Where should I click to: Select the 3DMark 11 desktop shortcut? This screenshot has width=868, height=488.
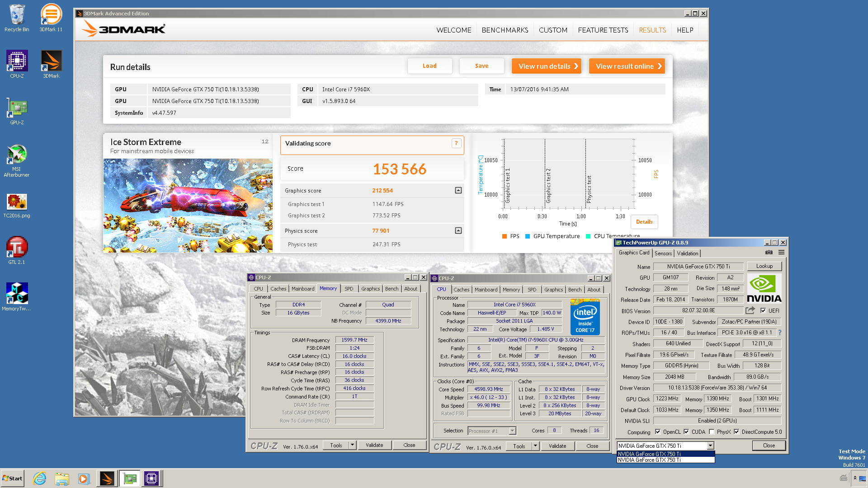[51, 18]
